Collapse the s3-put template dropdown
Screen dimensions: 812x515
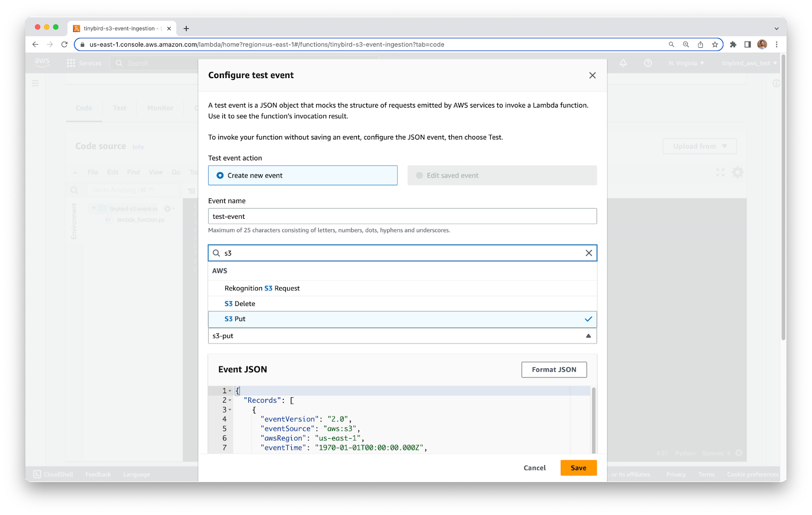pos(588,336)
